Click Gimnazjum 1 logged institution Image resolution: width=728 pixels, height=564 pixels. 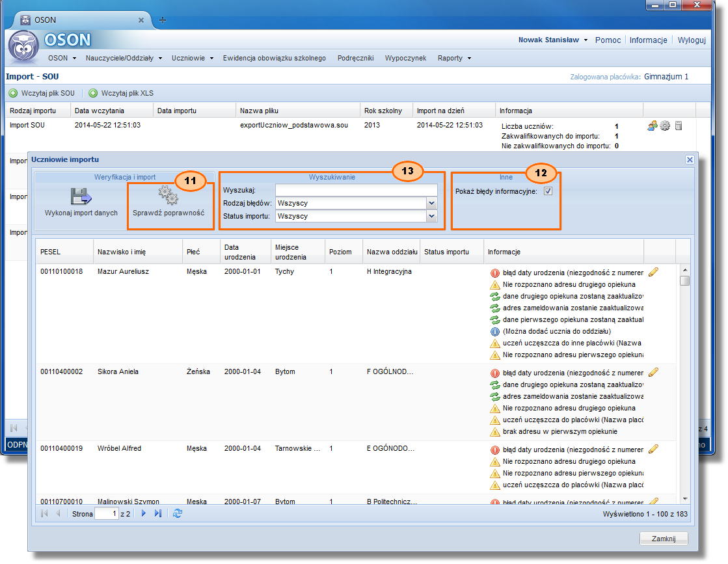(x=666, y=77)
